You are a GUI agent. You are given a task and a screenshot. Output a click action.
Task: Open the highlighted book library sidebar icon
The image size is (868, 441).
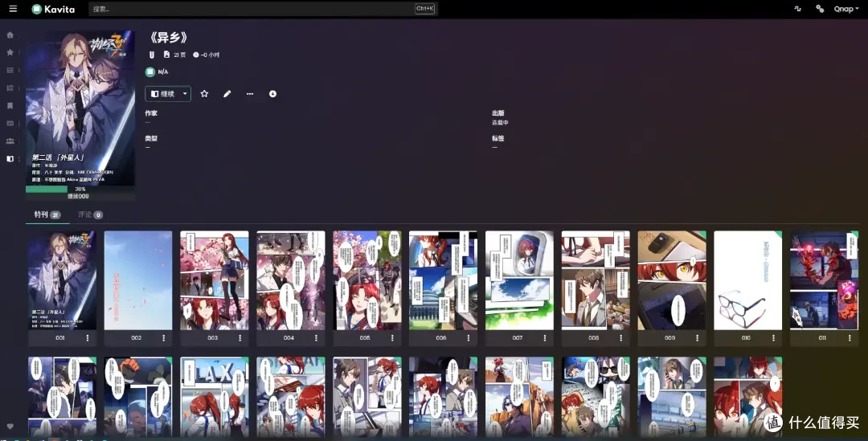(x=10, y=159)
